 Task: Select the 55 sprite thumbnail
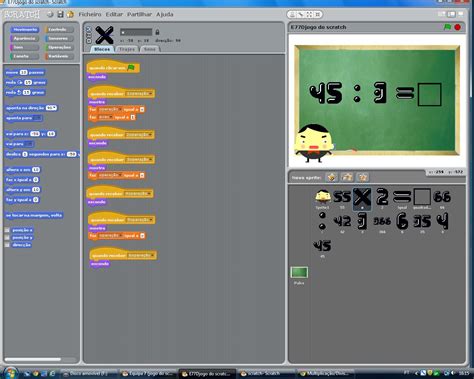click(342, 199)
